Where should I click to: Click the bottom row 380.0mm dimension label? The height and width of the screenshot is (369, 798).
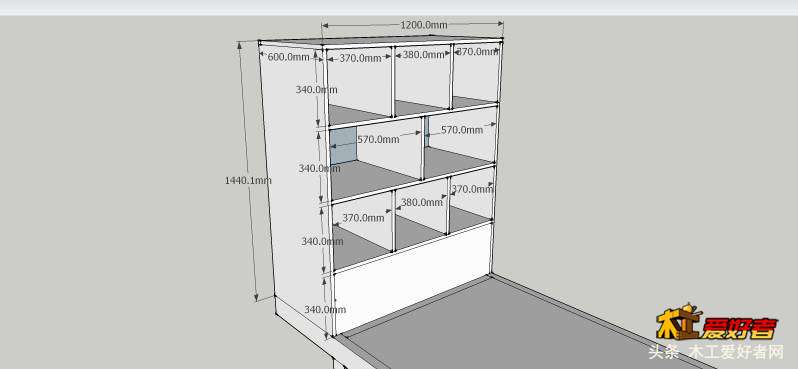(421, 202)
